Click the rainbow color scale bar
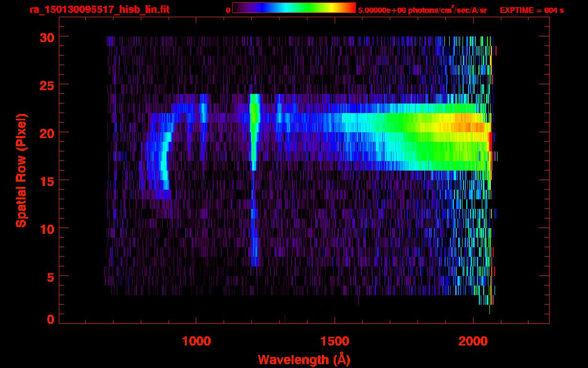Image resolution: width=588 pixels, height=368 pixels. point(294,8)
